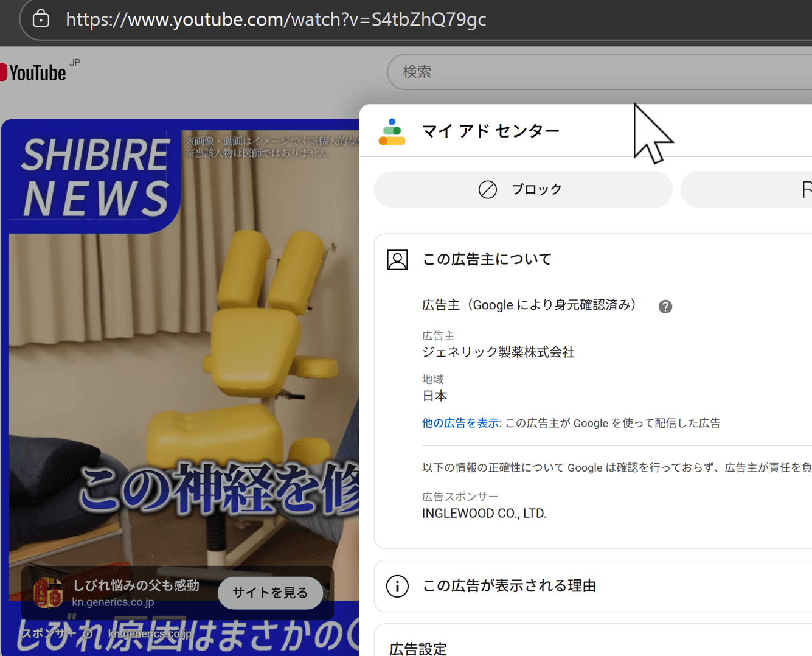The height and width of the screenshot is (656, 812).
Task: Open the 他の広告を表示 link
Action: click(x=460, y=423)
